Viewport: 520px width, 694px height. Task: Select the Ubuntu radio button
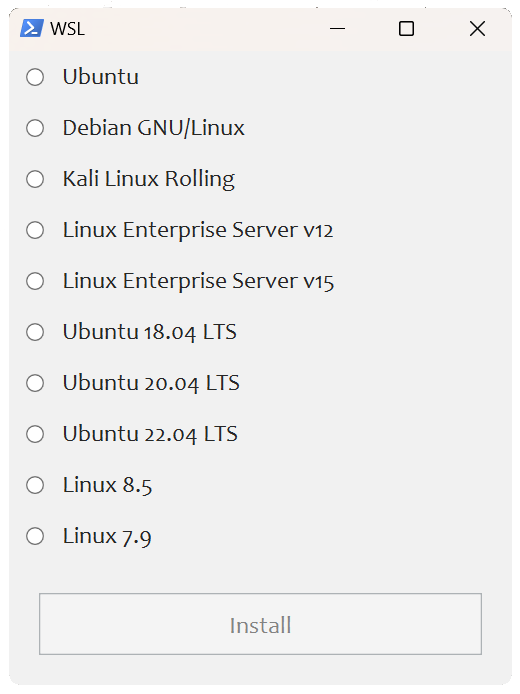35,77
